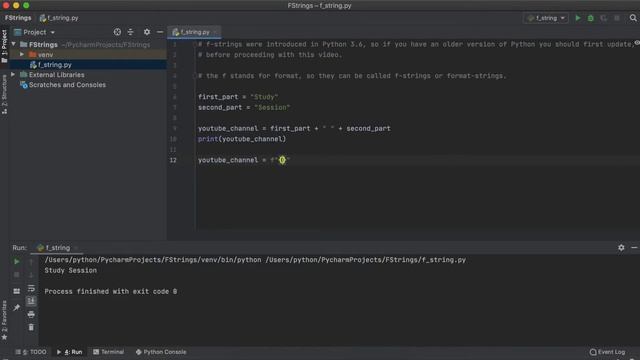Click the "Study" string literal
The image size is (640, 360).
tap(264, 97)
